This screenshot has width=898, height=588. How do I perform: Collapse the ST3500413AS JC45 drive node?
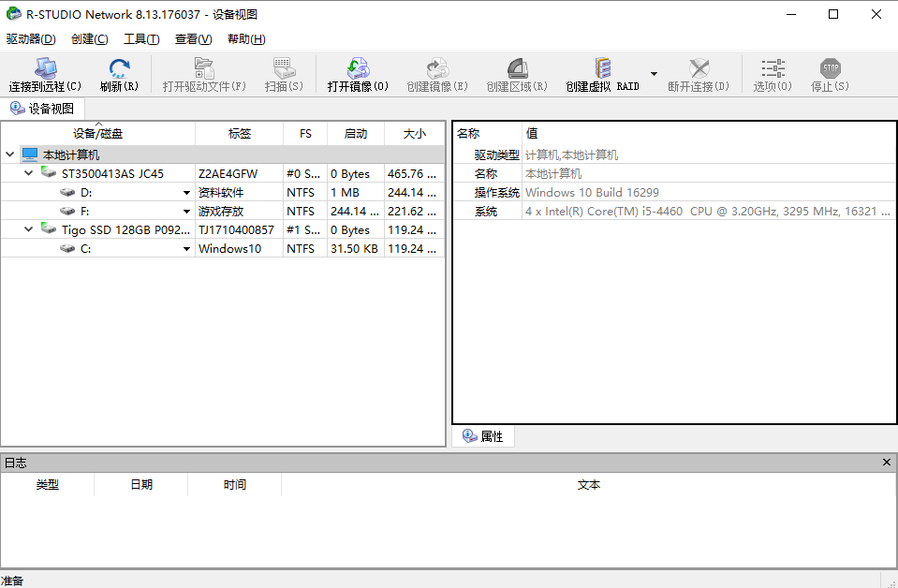pos(27,173)
